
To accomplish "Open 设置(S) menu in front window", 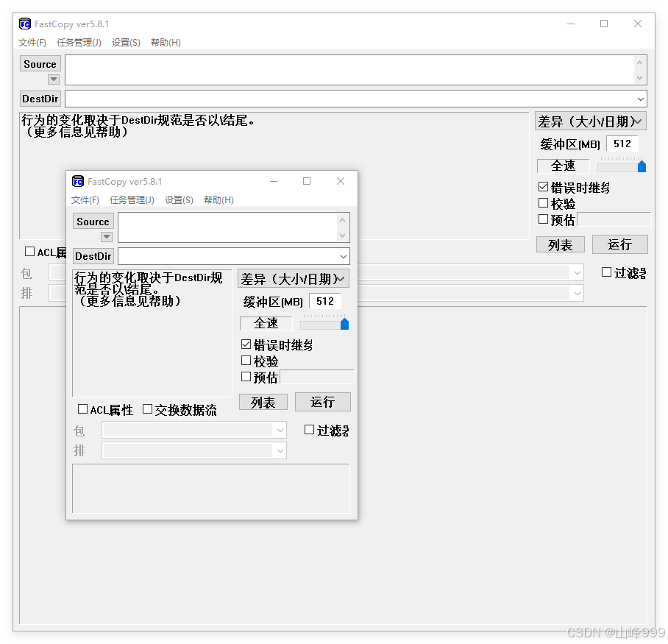I will click(x=179, y=200).
